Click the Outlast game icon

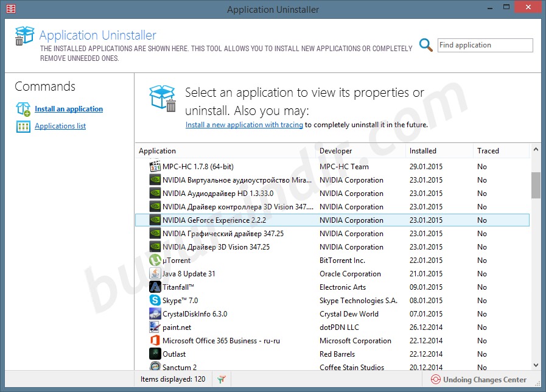(x=155, y=354)
